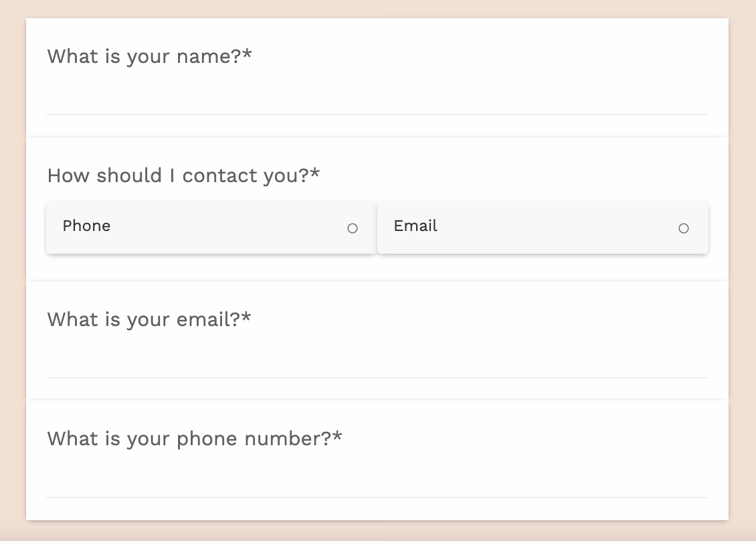Click the "What is your email?" question label
Screen dimensions: 756x541
(x=144, y=319)
